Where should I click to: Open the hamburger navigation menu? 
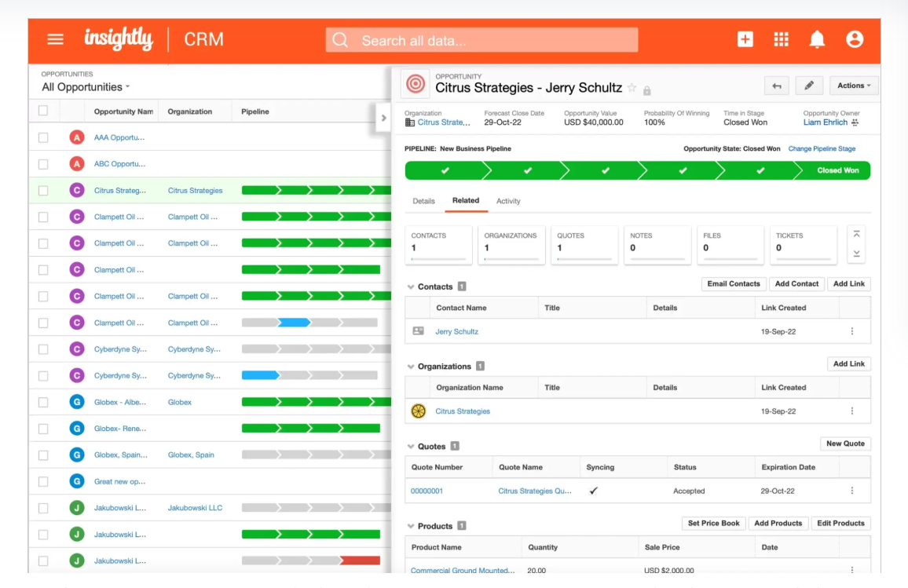pyautogui.click(x=54, y=38)
